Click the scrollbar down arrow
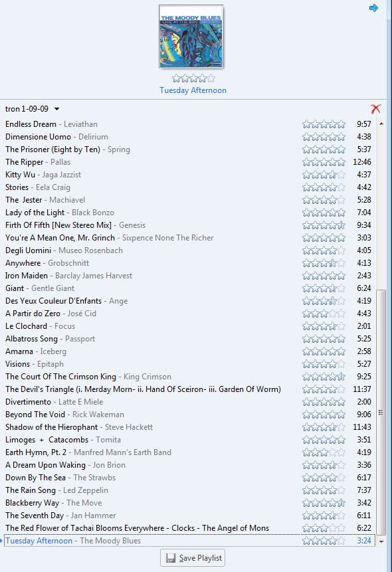 pyautogui.click(x=381, y=541)
